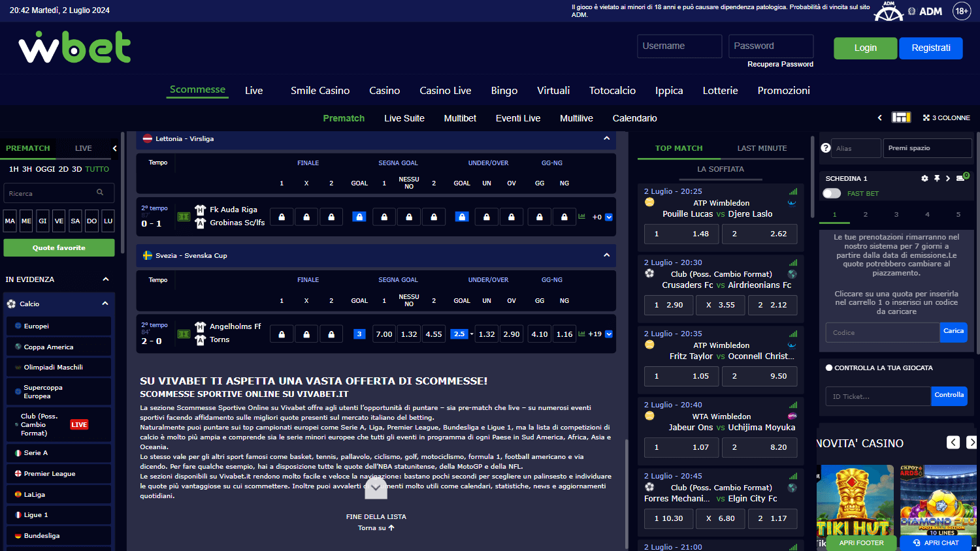Collapse the left sidebar with the arrow

click(x=114, y=148)
